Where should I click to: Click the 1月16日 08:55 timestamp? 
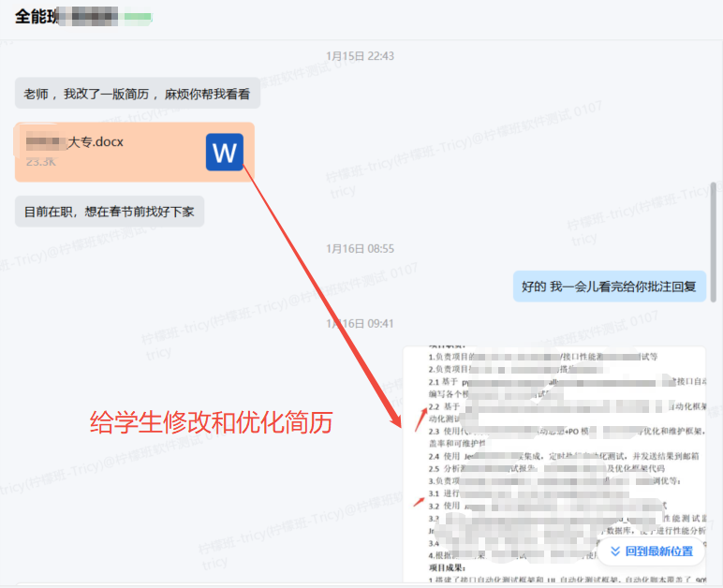[x=360, y=249]
